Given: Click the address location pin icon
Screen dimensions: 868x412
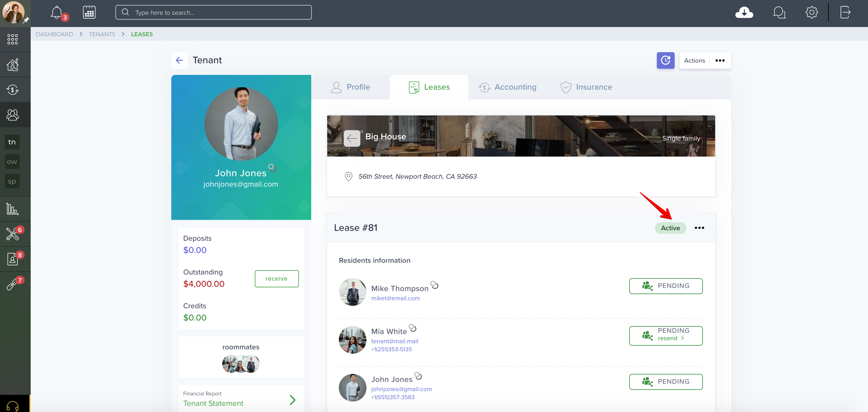Looking at the screenshot, I should tap(348, 176).
